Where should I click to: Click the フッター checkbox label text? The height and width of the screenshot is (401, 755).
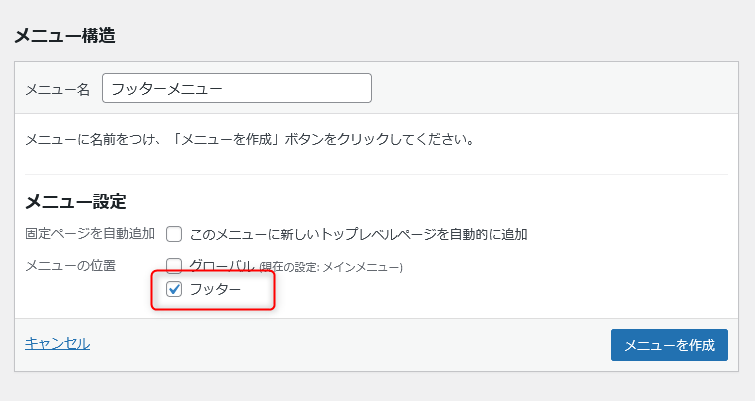point(215,290)
